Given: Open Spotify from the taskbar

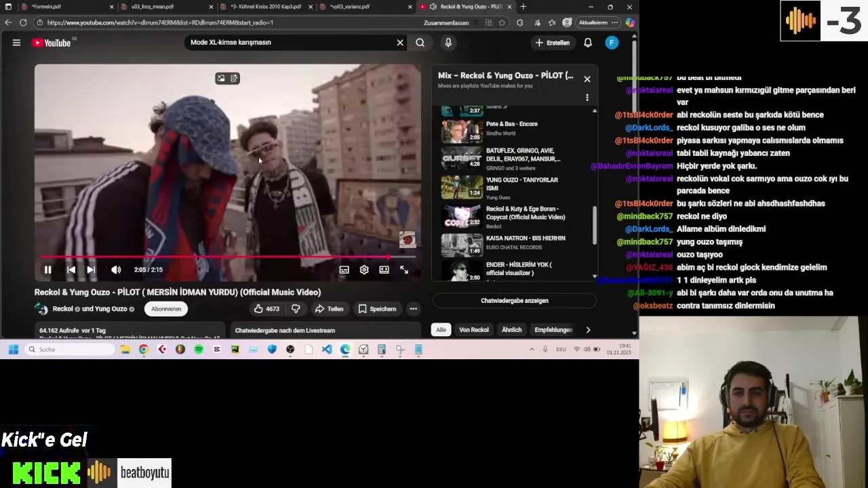Looking at the screenshot, I should tap(199, 350).
